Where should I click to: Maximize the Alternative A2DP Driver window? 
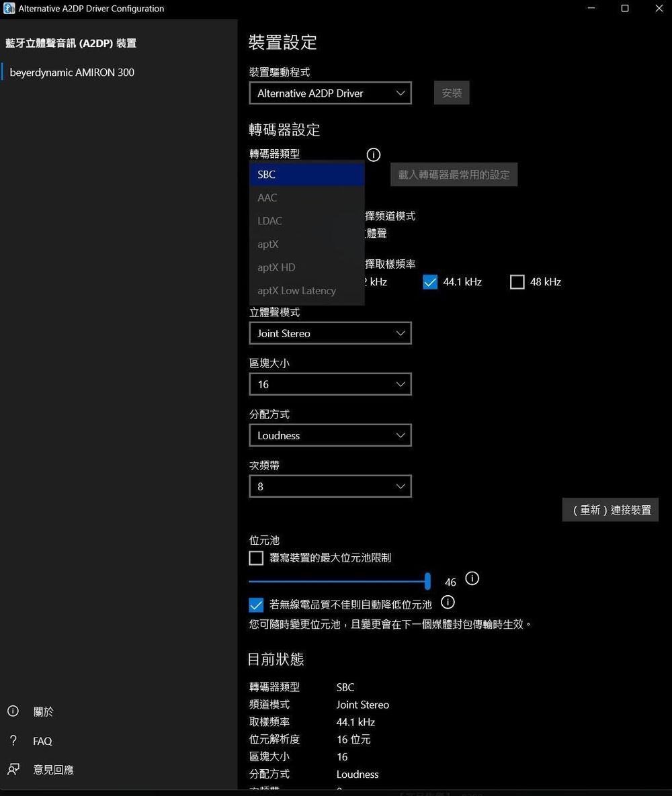(625, 9)
